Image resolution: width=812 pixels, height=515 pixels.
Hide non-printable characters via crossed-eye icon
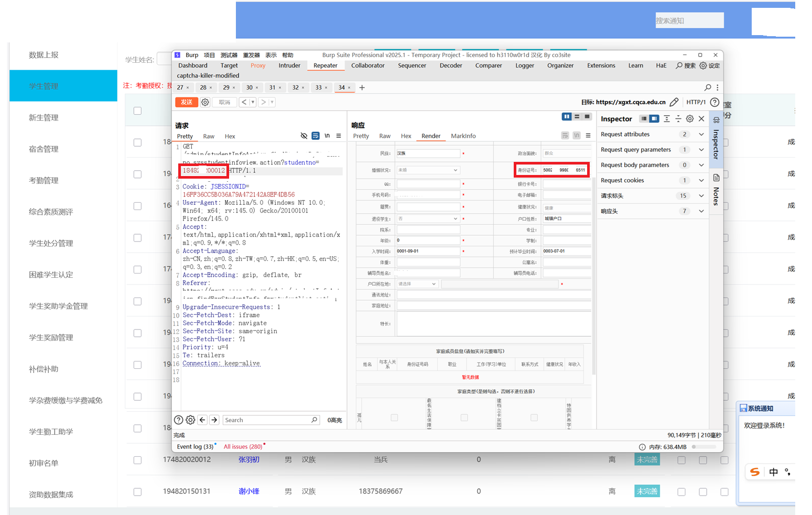(x=304, y=136)
